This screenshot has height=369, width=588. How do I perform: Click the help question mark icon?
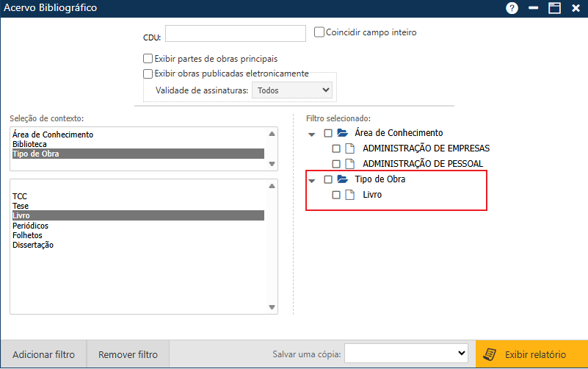[x=512, y=8]
